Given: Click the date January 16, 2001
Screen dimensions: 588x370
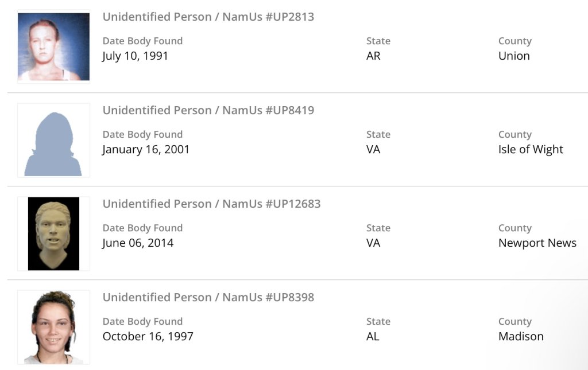Looking at the screenshot, I should [x=146, y=149].
